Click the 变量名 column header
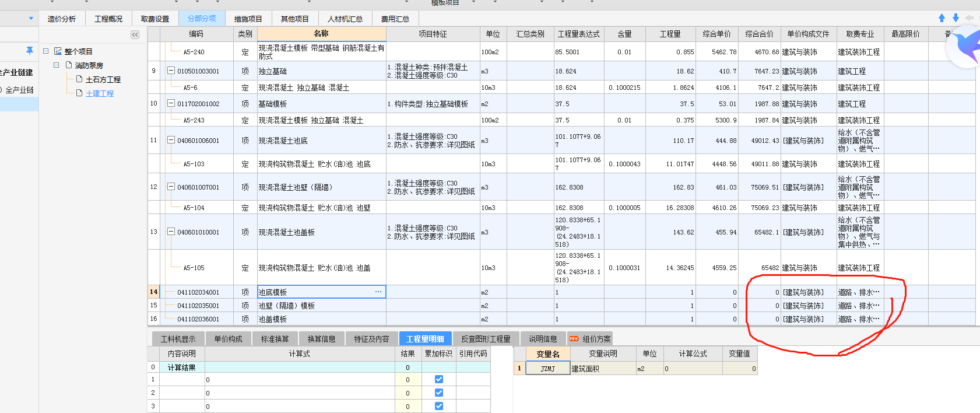 (548, 353)
